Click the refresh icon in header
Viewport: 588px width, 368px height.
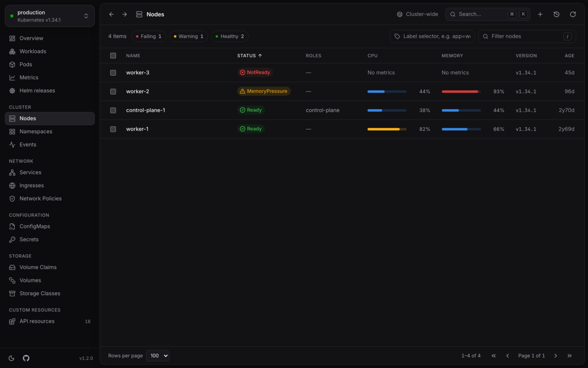(573, 14)
